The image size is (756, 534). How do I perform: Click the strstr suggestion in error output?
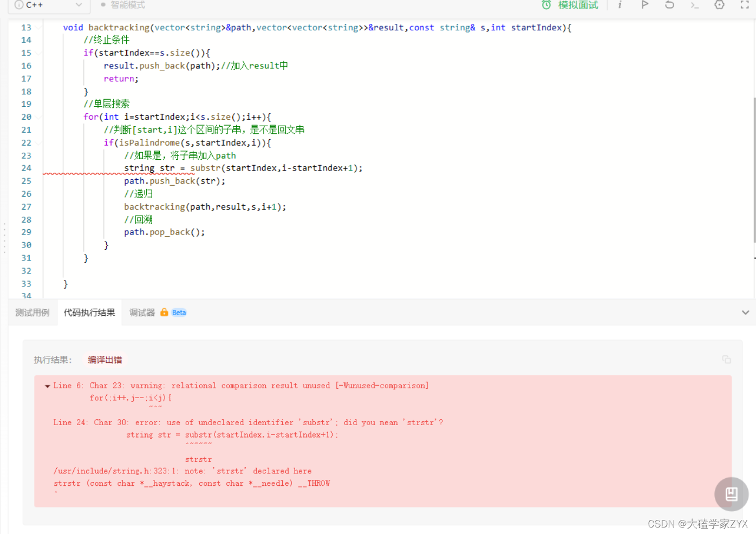point(198,459)
